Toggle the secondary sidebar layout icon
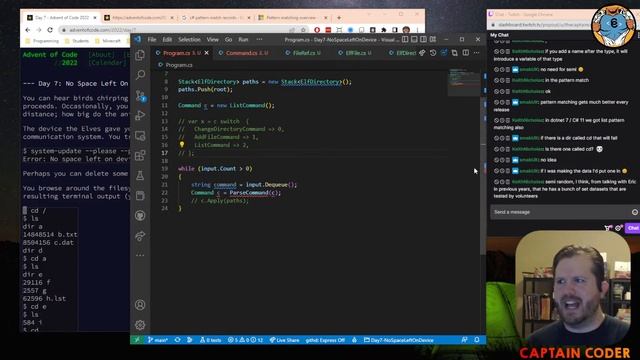640x360 pixels. click(x=424, y=40)
